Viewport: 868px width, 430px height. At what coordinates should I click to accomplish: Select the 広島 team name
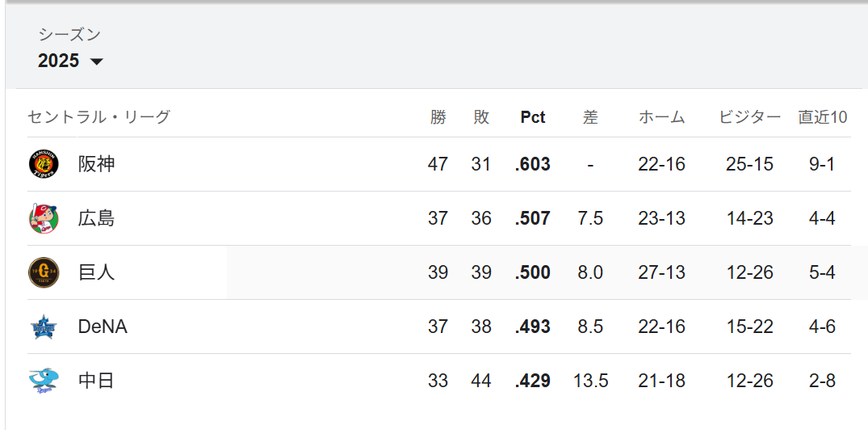coord(96,219)
